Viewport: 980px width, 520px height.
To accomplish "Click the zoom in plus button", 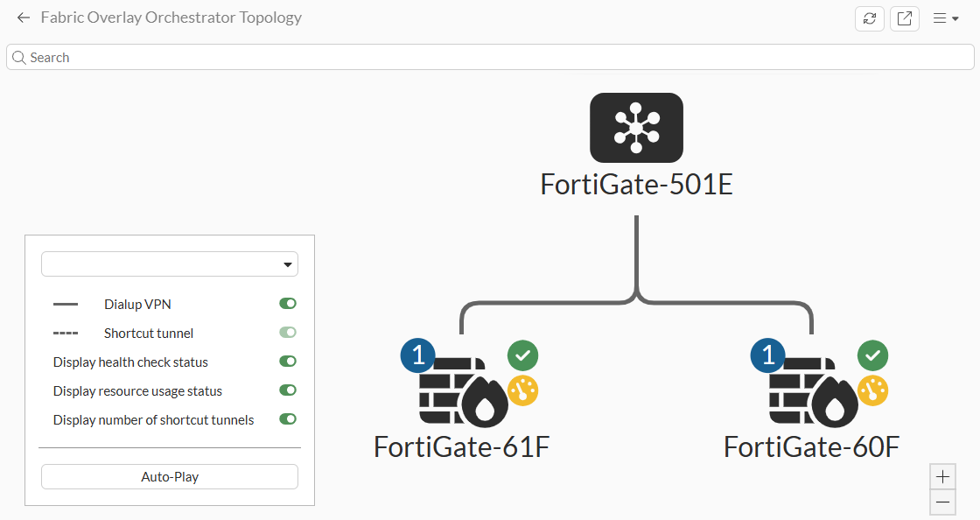I will click(942, 476).
